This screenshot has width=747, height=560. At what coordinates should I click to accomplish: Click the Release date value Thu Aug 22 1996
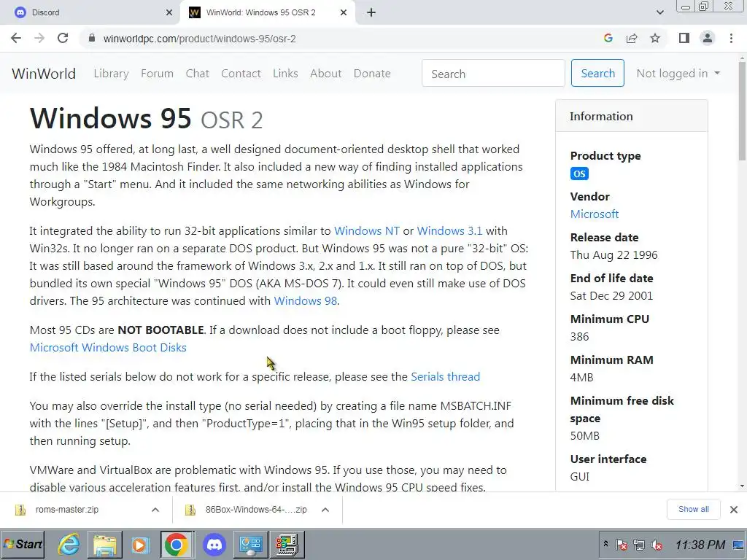point(614,254)
